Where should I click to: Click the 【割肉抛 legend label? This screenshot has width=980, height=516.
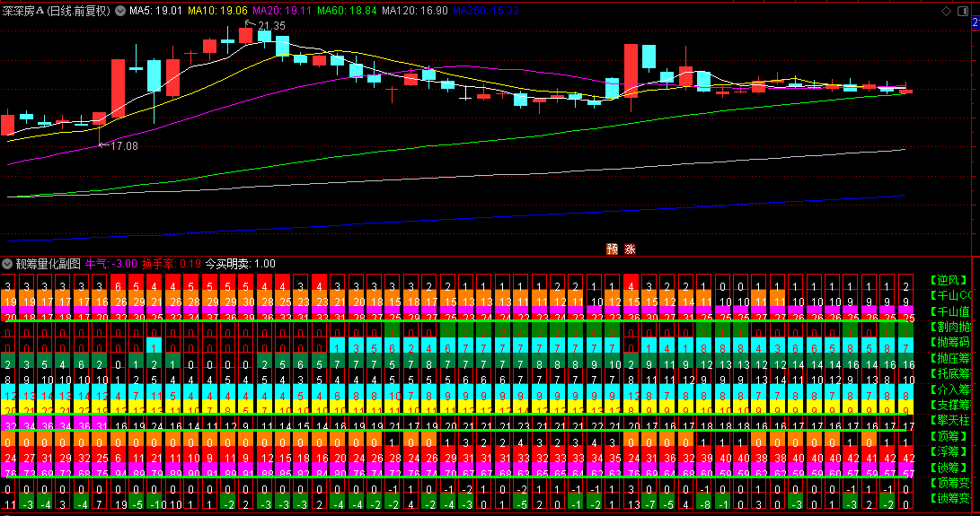point(950,327)
